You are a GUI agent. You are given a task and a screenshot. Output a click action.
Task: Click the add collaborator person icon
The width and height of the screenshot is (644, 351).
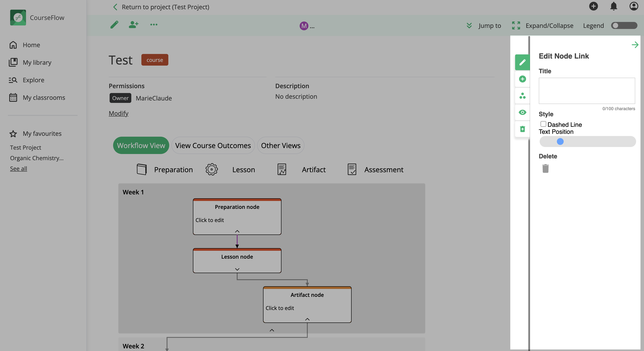[133, 25]
